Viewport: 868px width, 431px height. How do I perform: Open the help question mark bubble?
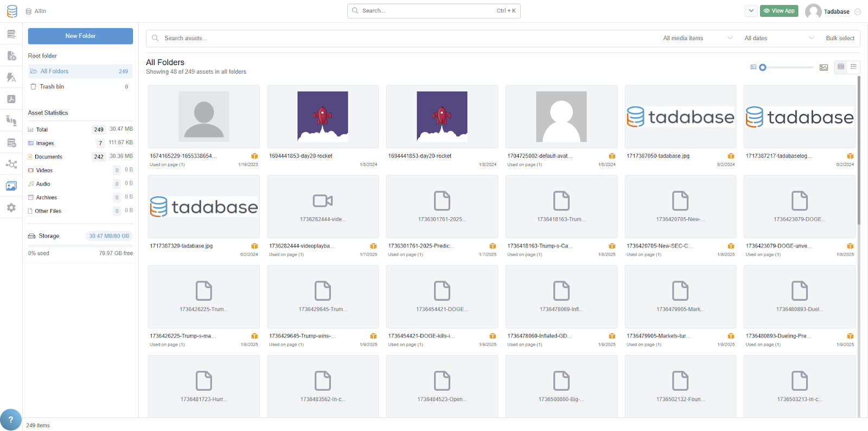click(x=11, y=420)
